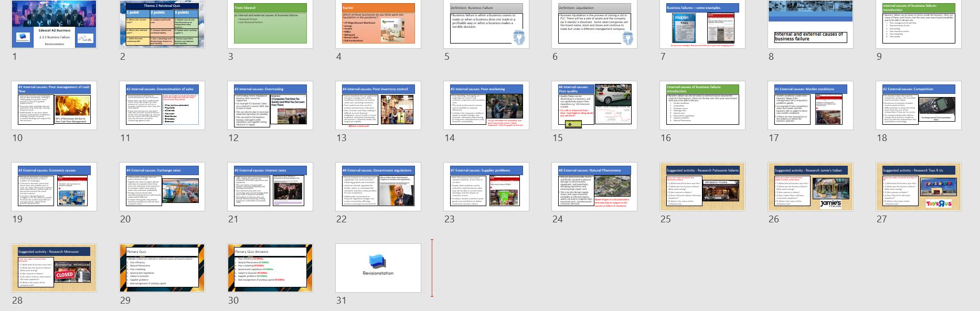Select the final Revisionstation logo slide
This screenshot has width=980, height=311.
[378, 268]
